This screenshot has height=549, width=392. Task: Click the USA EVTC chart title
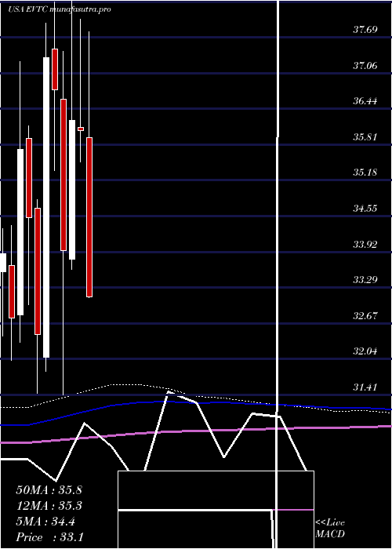click(60, 9)
